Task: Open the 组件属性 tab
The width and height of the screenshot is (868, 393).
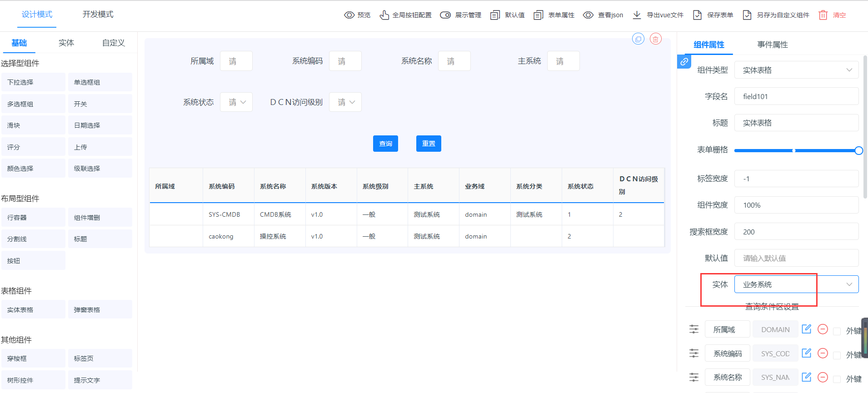Action: click(709, 45)
